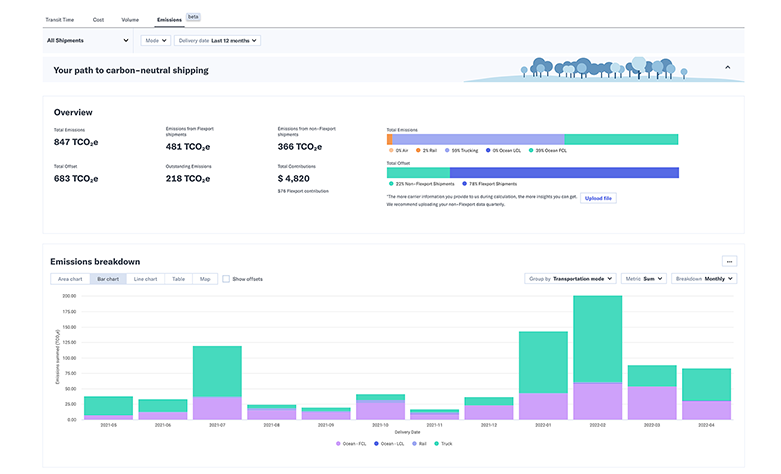Open the Delivery date Last 12 months filter

click(217, 40)
